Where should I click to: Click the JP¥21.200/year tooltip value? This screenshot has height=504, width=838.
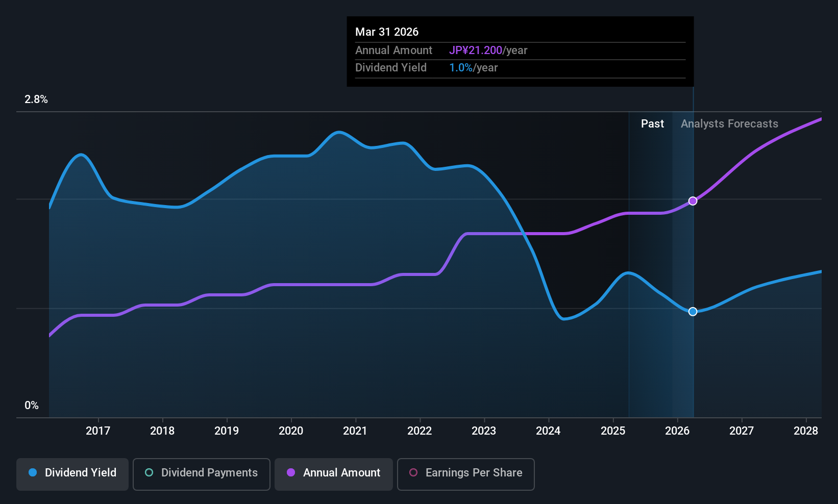(x=488, y=51)
